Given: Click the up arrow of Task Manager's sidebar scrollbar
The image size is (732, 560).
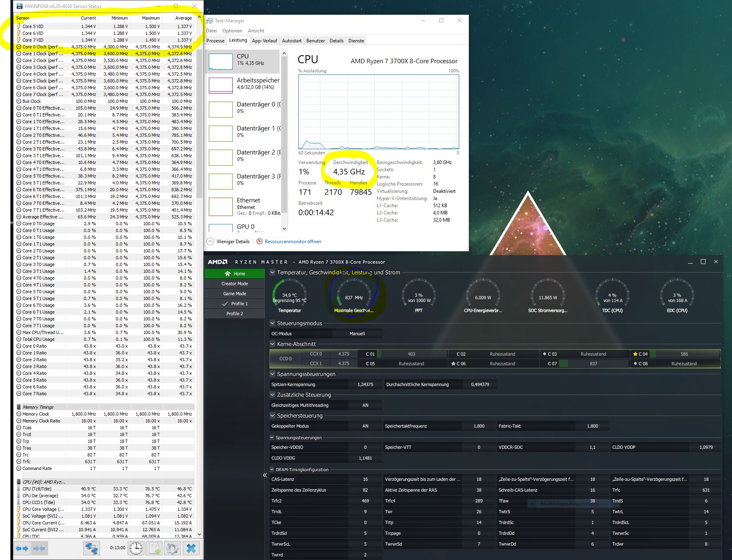Looking at the screenshot, I should pyautogui.click(x=284, y=53).
